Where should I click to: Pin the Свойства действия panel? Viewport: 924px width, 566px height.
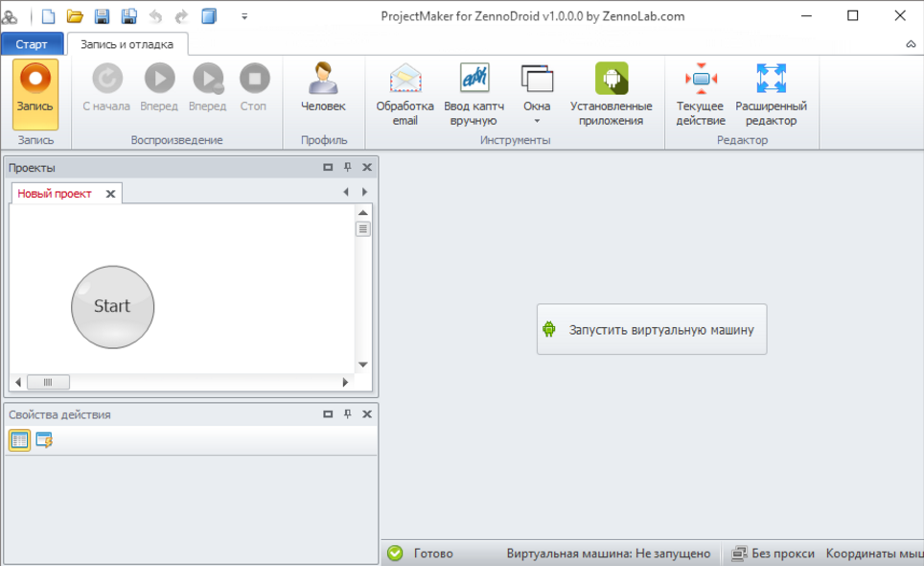click(x=348, y=414)
